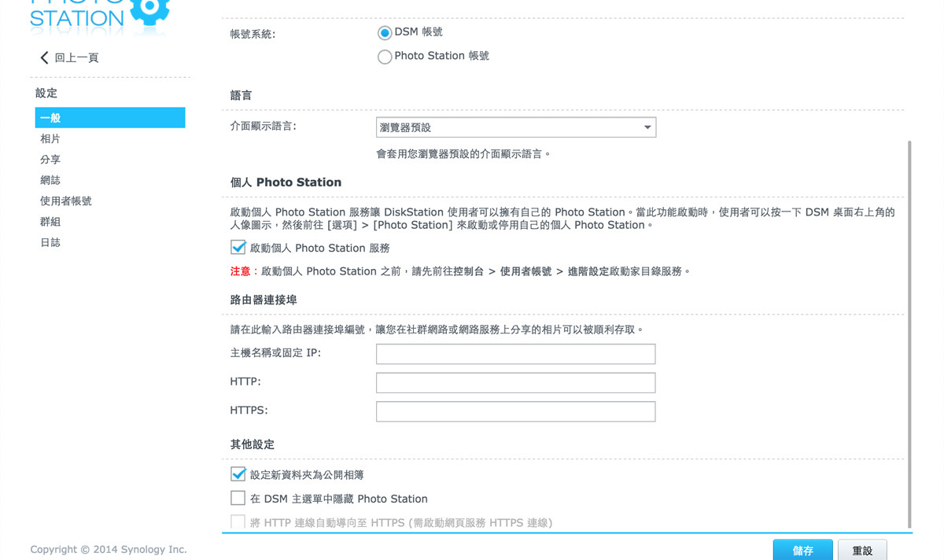Click the 路由器連接埠 section heading
The height and width of the screenshot is (560, 944).
[x=264, y=300]
